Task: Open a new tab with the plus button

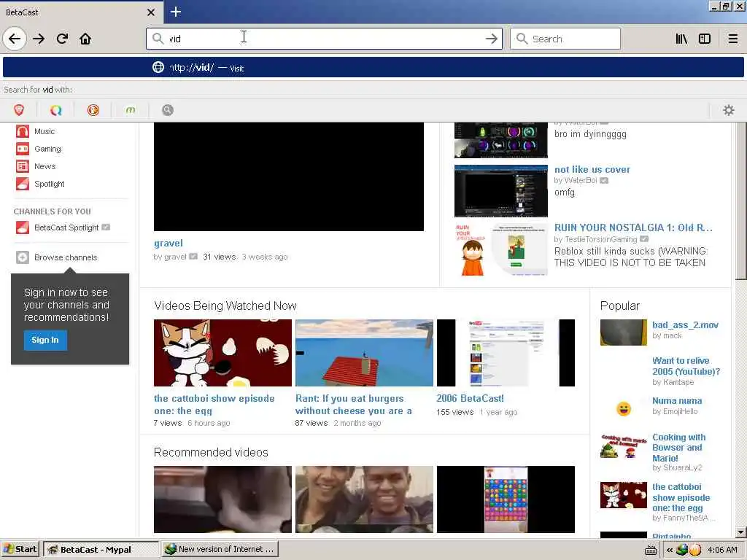Action: 175,12
